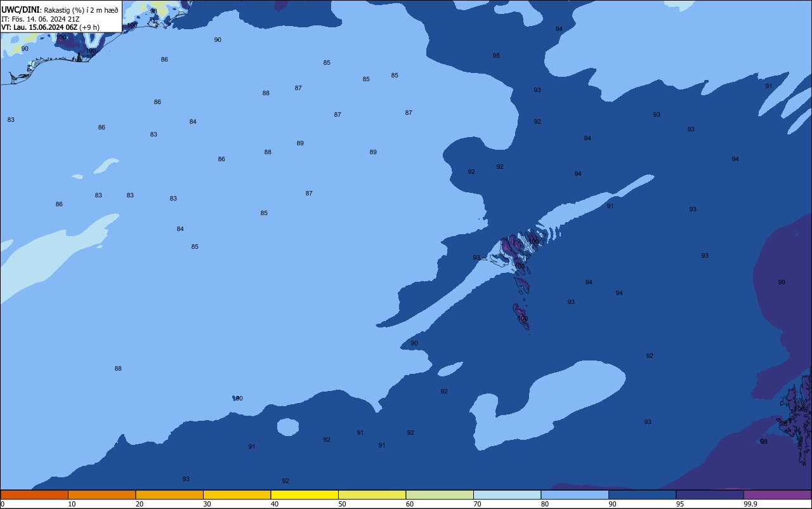This screenshot has width=812, height=509.
Task: Click the 40–50 bright yellow legend swatch
Action: 304,494
